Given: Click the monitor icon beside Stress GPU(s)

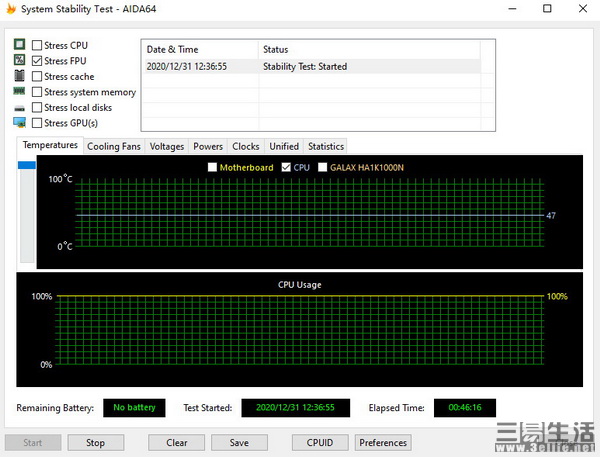Looking at the screenshot, I should pos(19,123).
